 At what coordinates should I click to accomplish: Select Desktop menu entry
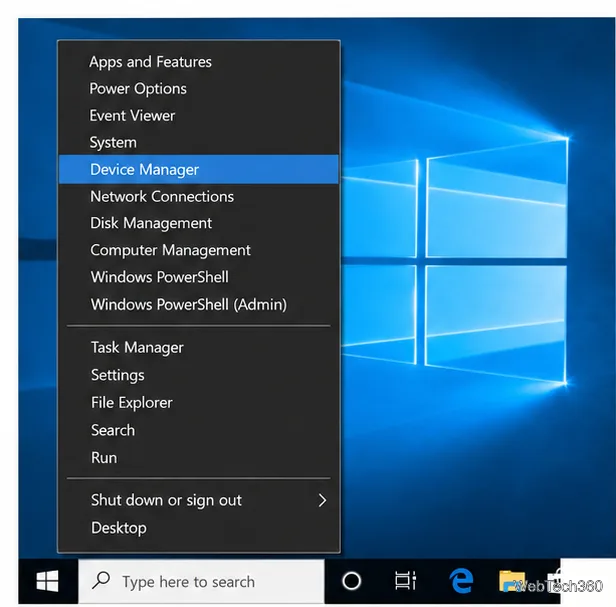(199, 528)
